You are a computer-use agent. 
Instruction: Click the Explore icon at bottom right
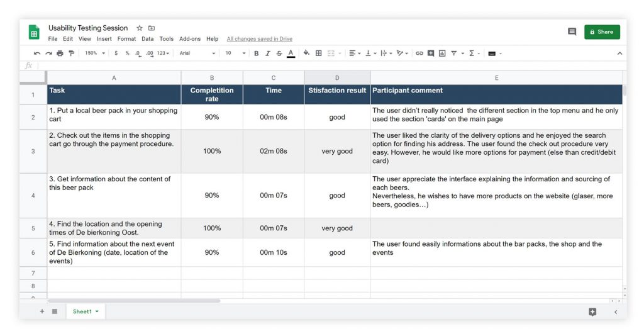[x=592, y=311]
